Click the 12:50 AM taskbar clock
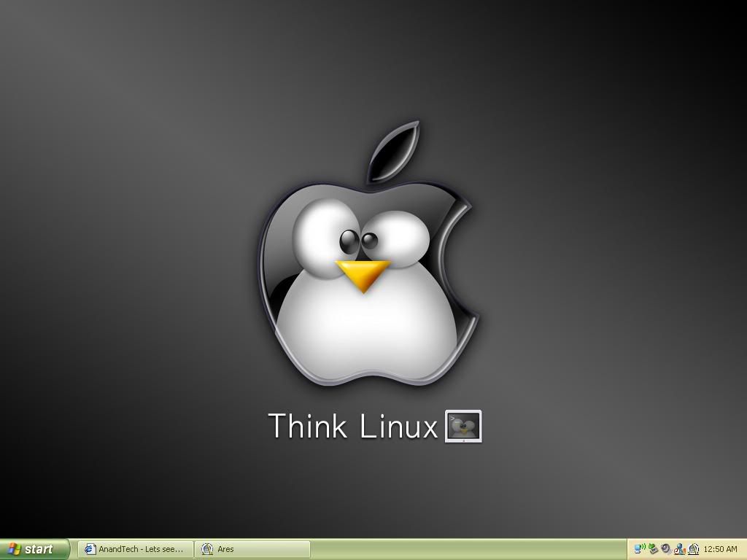The height and width of the screenshot is (560, 747). click(x=720, y=549)
